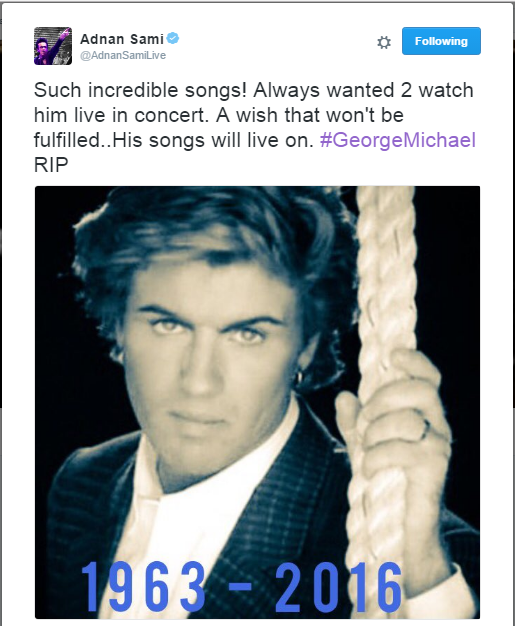Screen dimensions: 515x626
Task: Open the #GeorgeMichael hashtag
Action: pos(398,140)
